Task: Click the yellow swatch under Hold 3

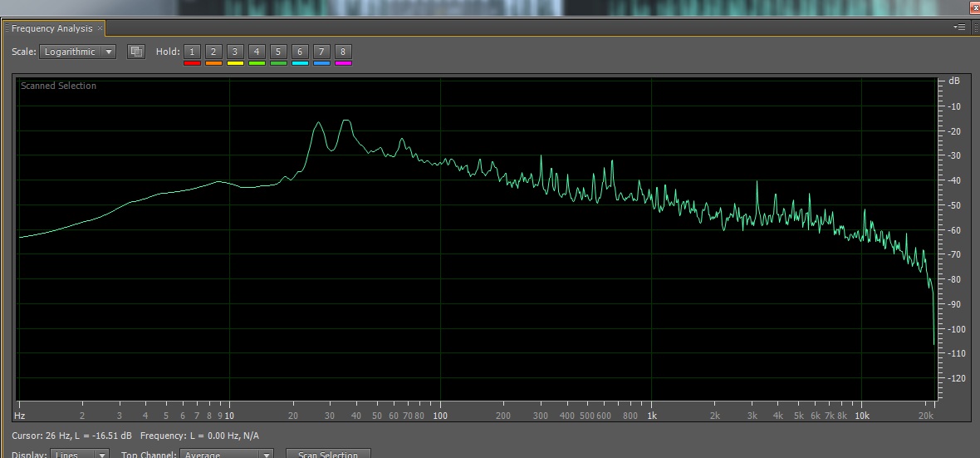Action: 236,63
